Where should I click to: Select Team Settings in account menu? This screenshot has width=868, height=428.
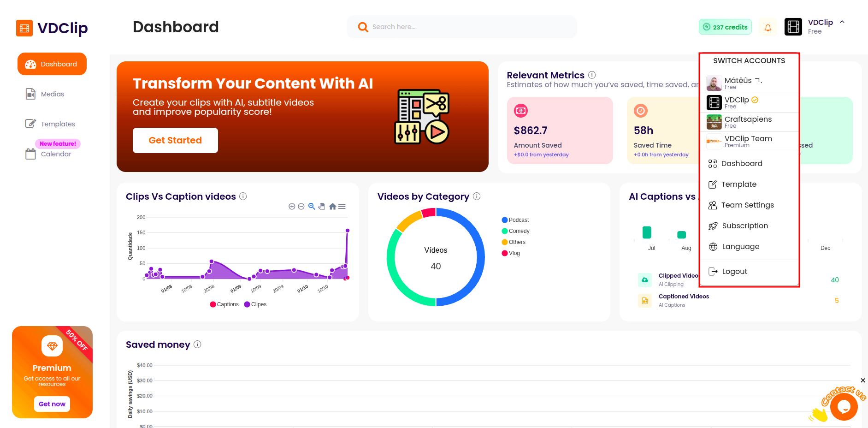pyautogui.click(x=747, y=205)
